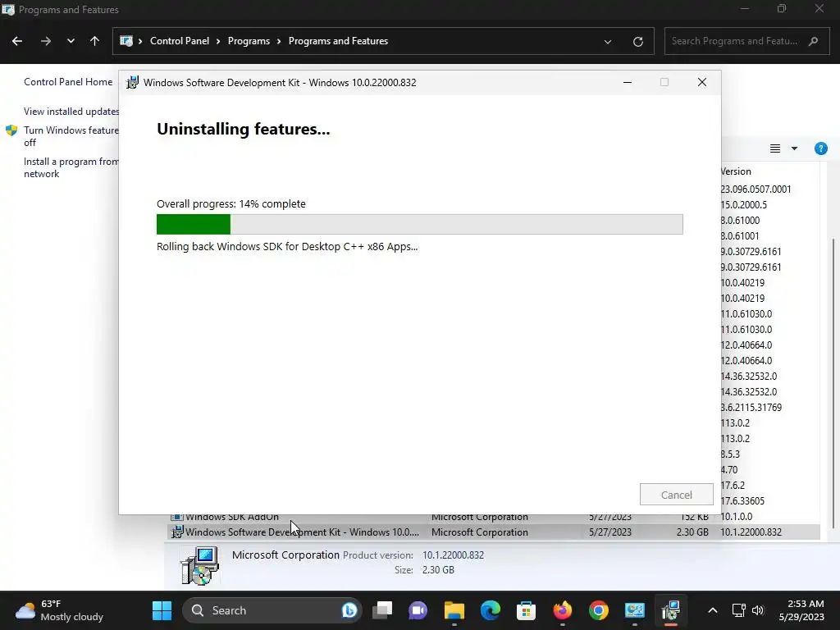The image size is (840, 630).
Task: Click the Control Panel icon in address bar
Action: click(126, 41)
